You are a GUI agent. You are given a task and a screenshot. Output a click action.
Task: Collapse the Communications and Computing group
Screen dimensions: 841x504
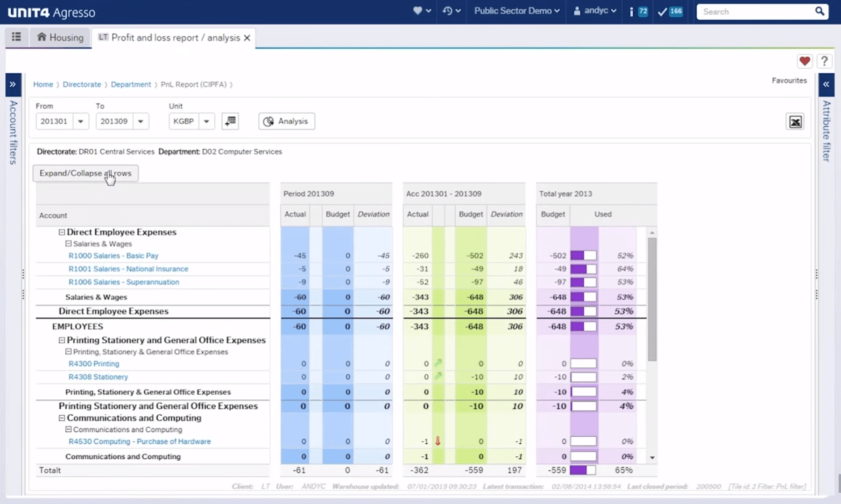pos(62,418)
